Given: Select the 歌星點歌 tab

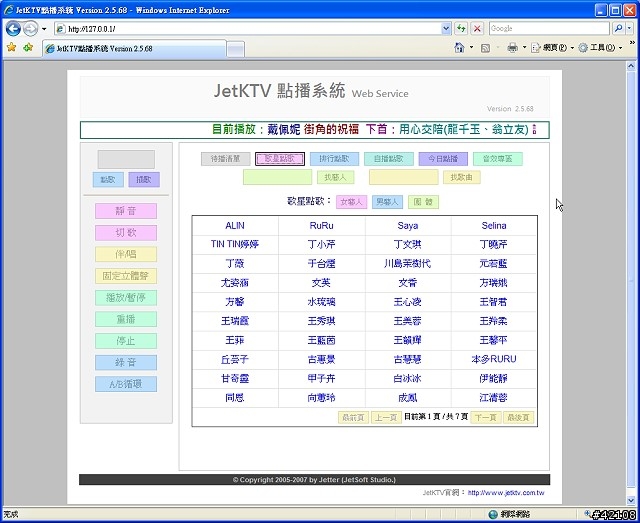Looking at the screenshot, I should (280, 159).
